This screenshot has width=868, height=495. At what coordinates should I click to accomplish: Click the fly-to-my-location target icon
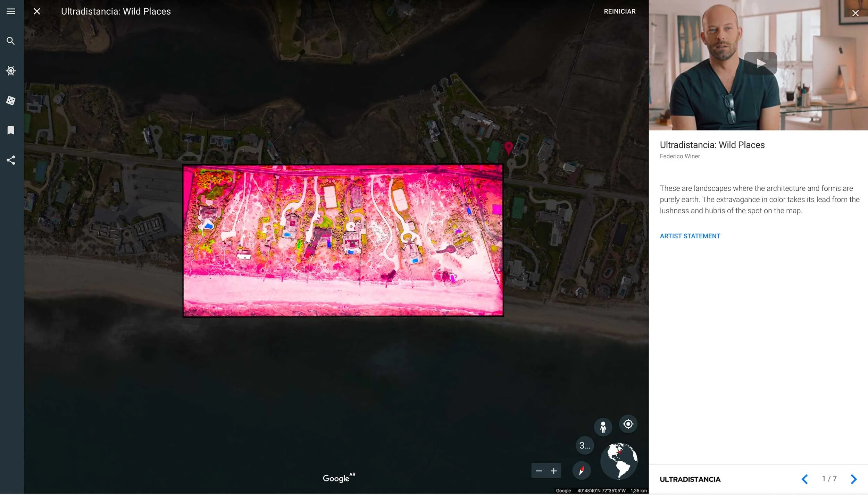click(628, 424)
